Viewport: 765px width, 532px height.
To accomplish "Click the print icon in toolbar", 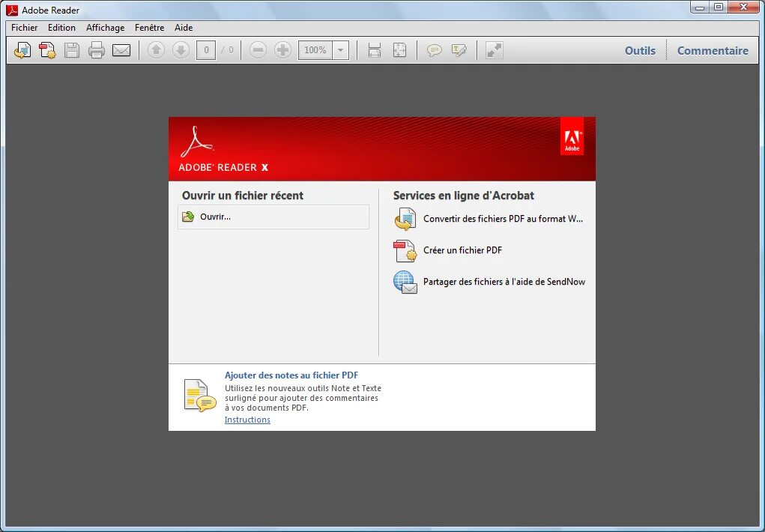I will coord(96,50).
